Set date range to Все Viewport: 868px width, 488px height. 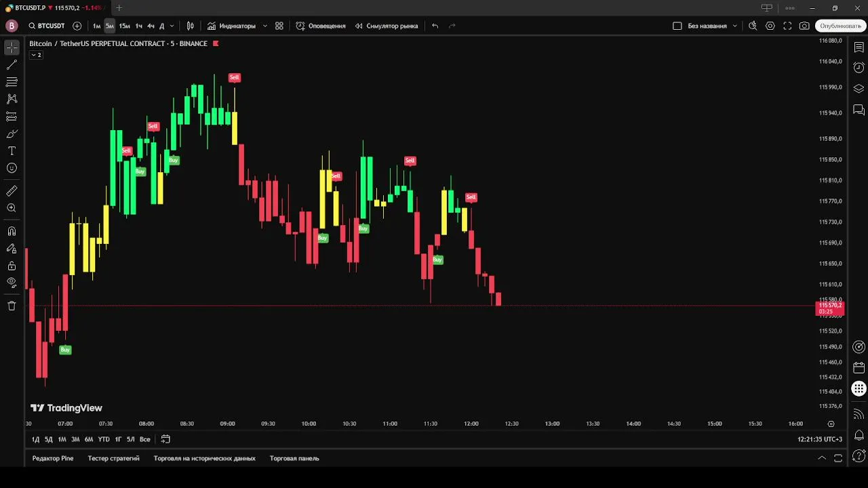(144, 439)
